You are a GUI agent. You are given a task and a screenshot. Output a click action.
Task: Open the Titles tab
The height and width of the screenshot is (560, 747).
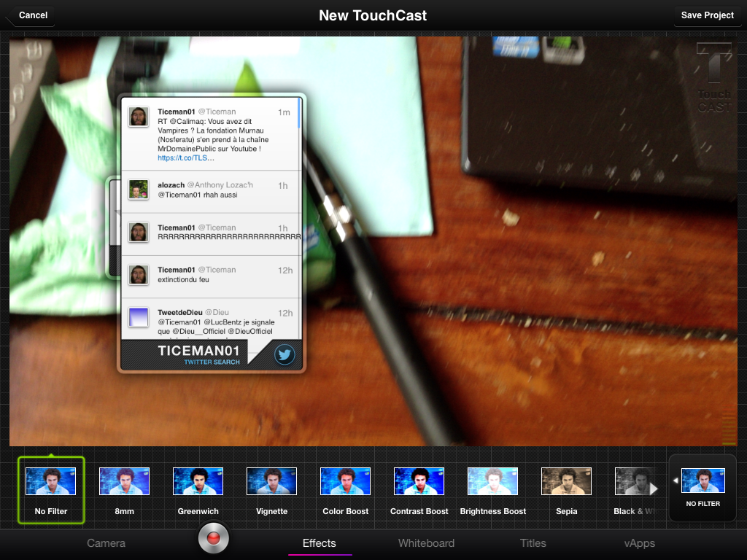tap(533, 542)
